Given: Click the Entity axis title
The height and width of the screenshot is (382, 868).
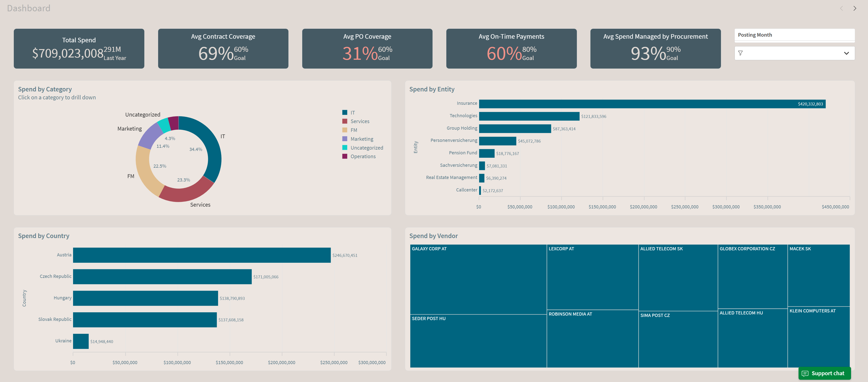Looking at the screenshot, I should pyautogui.click(x=416, y=147).
